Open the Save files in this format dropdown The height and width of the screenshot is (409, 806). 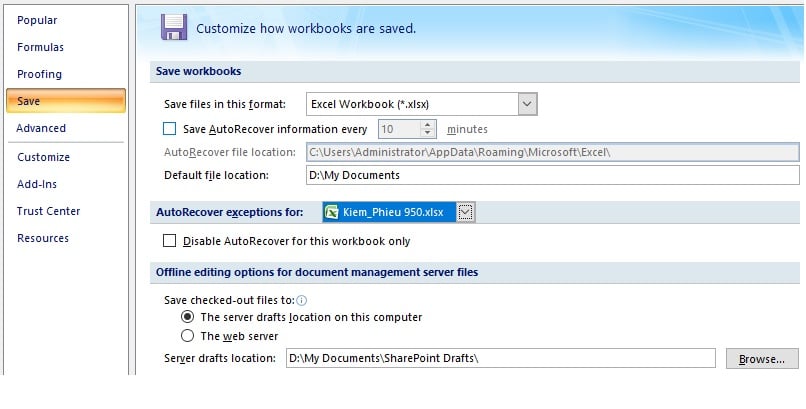528,103
